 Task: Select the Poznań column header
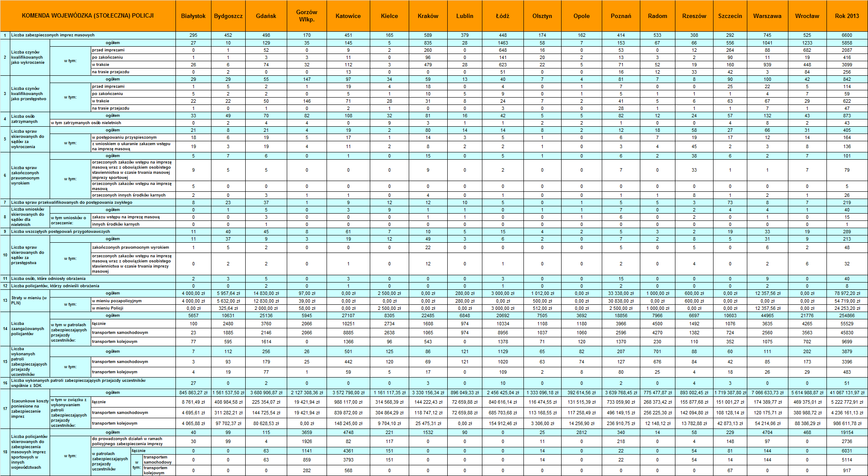click(x=621, y=16)
